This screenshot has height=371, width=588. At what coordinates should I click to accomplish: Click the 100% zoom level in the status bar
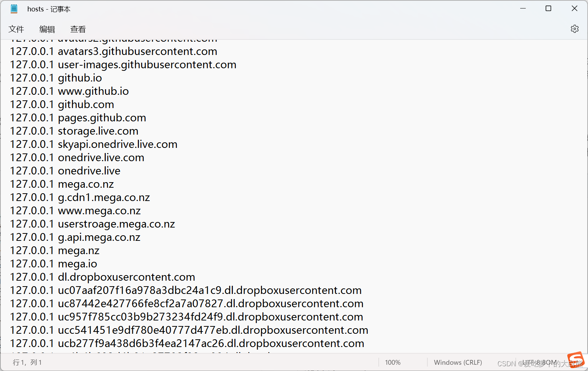click(393, 363)
